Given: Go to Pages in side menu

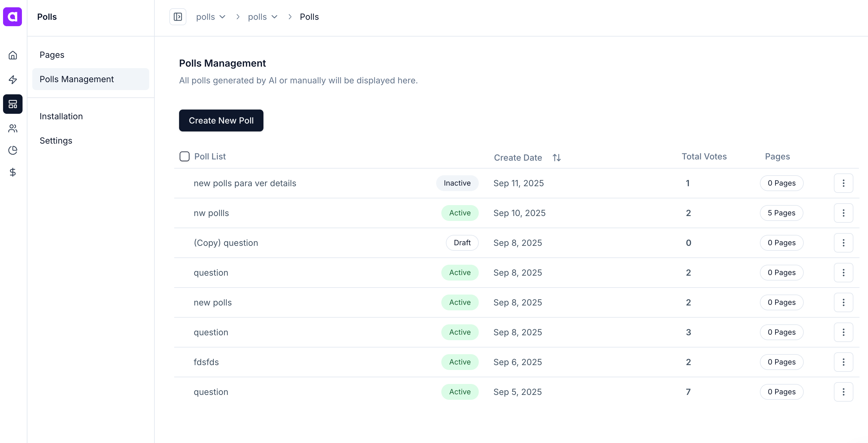Looking at the screenshot, I should (x=52, y=55).
